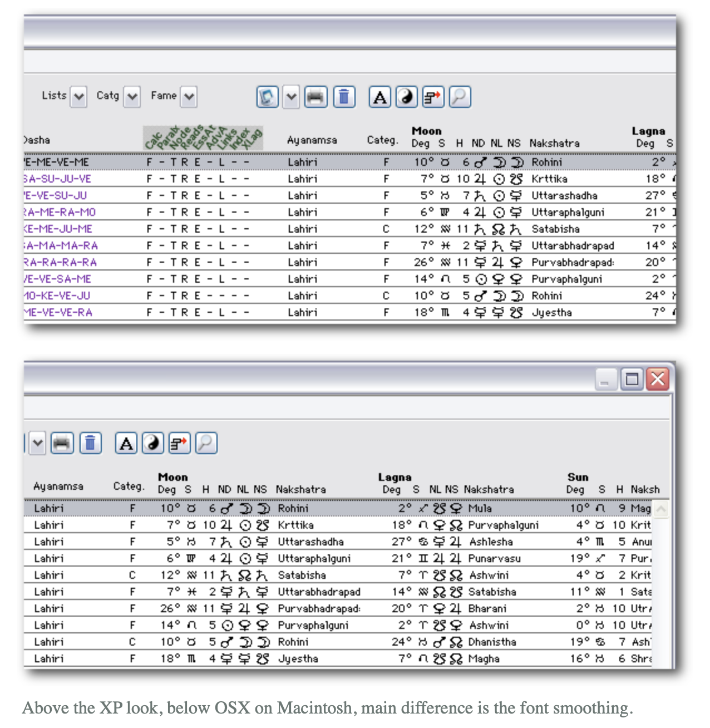Select the ME-VE-VE-RA dasha entry
This screenshot has width=710, height=728.
58,312
